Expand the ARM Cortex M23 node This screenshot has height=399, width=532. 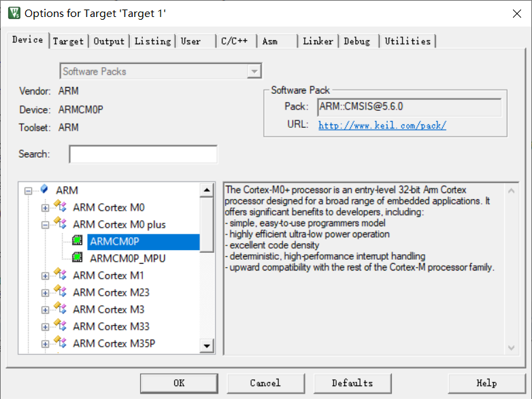coord(45,293)
